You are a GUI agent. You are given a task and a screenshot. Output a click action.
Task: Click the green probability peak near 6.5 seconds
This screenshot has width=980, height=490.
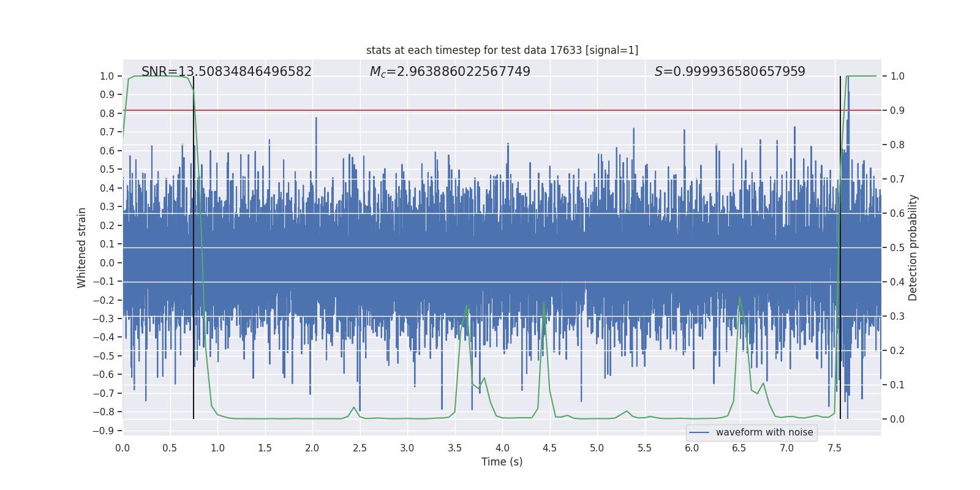coord(739,298)
